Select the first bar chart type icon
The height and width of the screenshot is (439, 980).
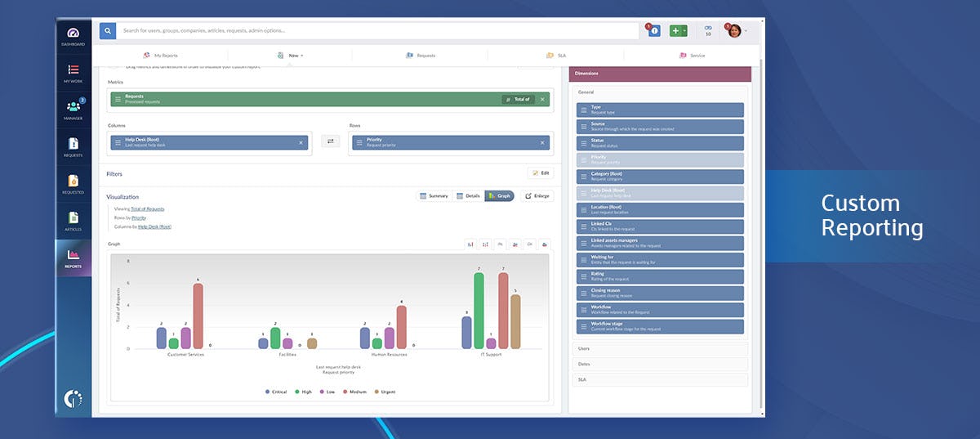click(471, 244)
